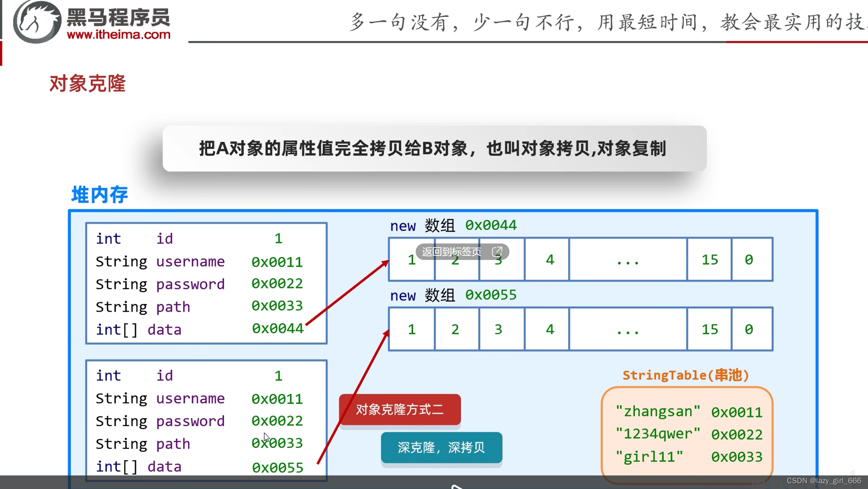The image size is (868, 489).
Task: Click the 返回到标签页 overlay button
Action: pyautogui.click(x=452, y=252)
